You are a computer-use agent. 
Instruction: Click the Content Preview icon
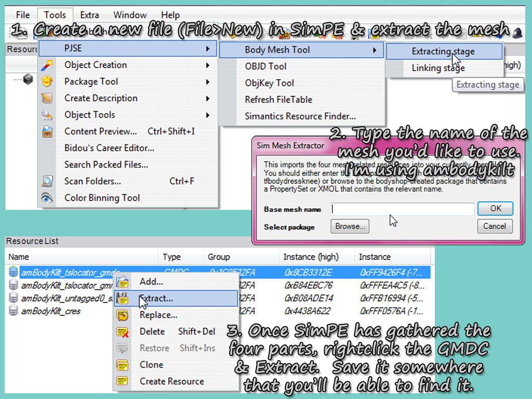click(x=47, y=131)
